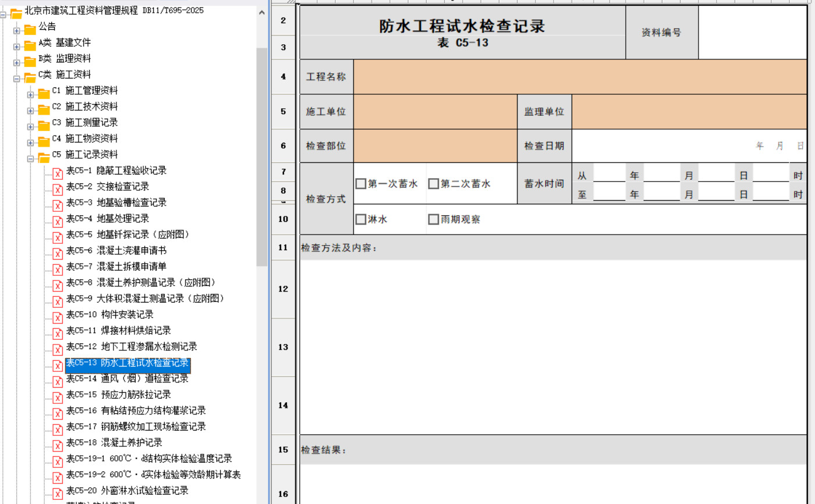Click the file icon next to 表C5-12 地下工程渗漏水检测记录
Viewport: 815px width, 504px height.
pyautogui.click(x=58, y=349)
